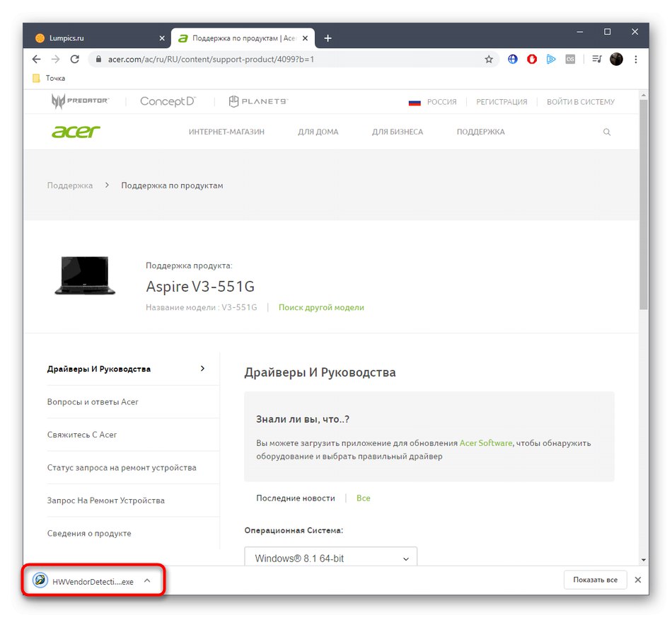Click chevron next to Драйверы И Руководства
This screenshot has height=618, width=672.
pos(202,368)
